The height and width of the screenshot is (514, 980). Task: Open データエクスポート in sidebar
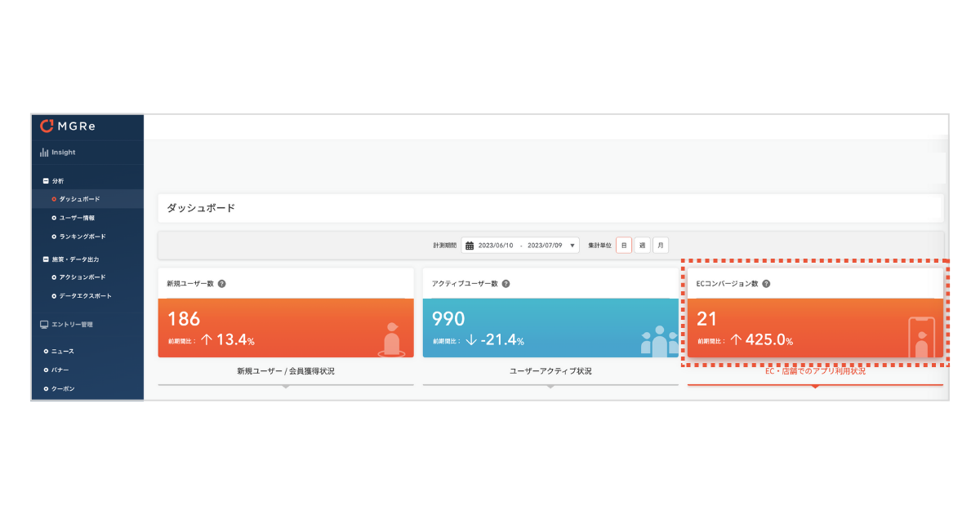pyautogui.click(x=85, y=296)
